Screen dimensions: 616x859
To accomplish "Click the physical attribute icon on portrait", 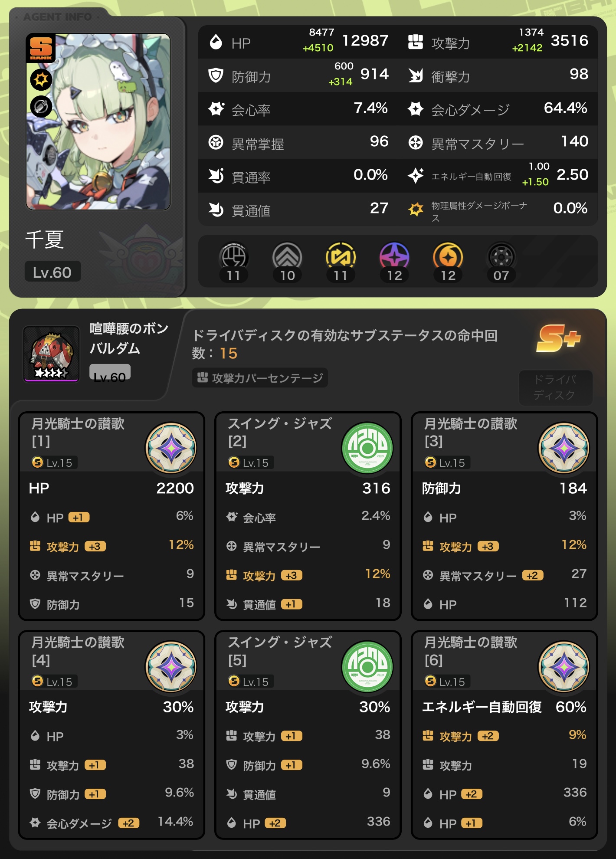I will click(x=41, y=80).
